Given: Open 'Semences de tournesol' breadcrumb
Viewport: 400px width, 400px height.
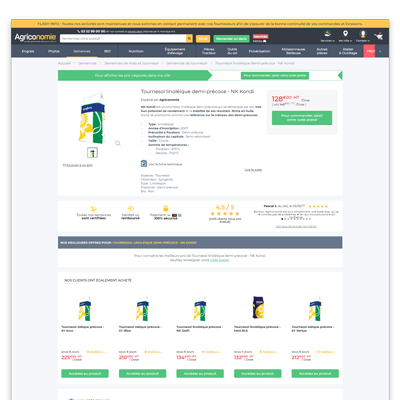Looking at the screenshot, I should 187,63.
